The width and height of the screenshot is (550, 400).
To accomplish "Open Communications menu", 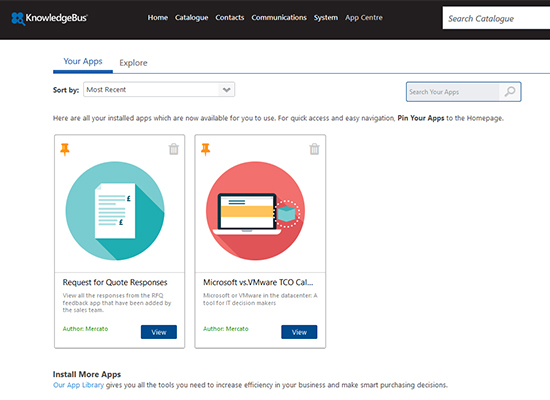I will [x=279, y=18].
